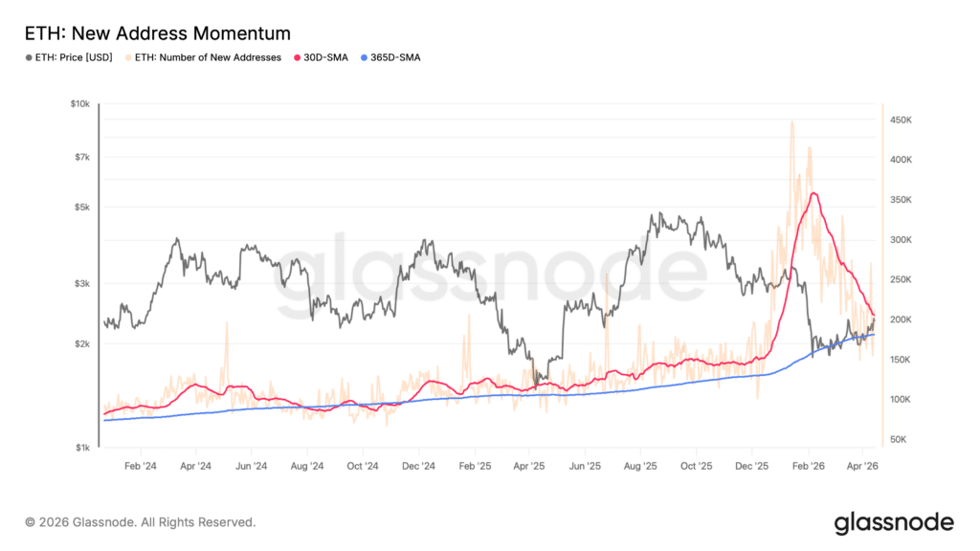This screenshot has width=980, height=551.
Task: Hide the 30D-SMA series in the legend
Action: point(321,57)
